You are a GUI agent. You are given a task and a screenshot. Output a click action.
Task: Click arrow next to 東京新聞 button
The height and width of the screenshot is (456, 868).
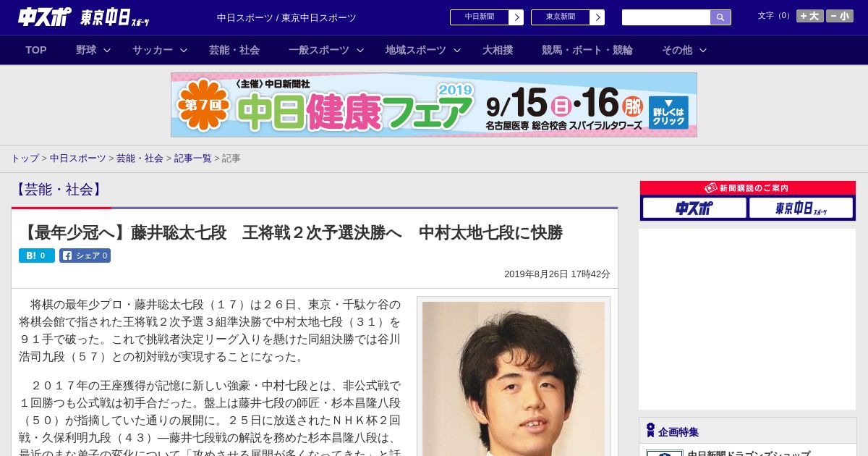(597, 17)
